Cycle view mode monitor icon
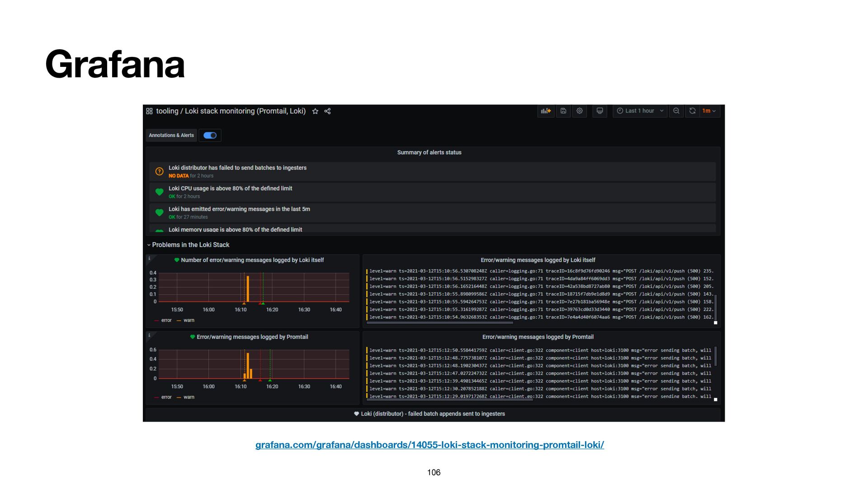This screenshot has width=868, height=488. click(x=600, y=111)
